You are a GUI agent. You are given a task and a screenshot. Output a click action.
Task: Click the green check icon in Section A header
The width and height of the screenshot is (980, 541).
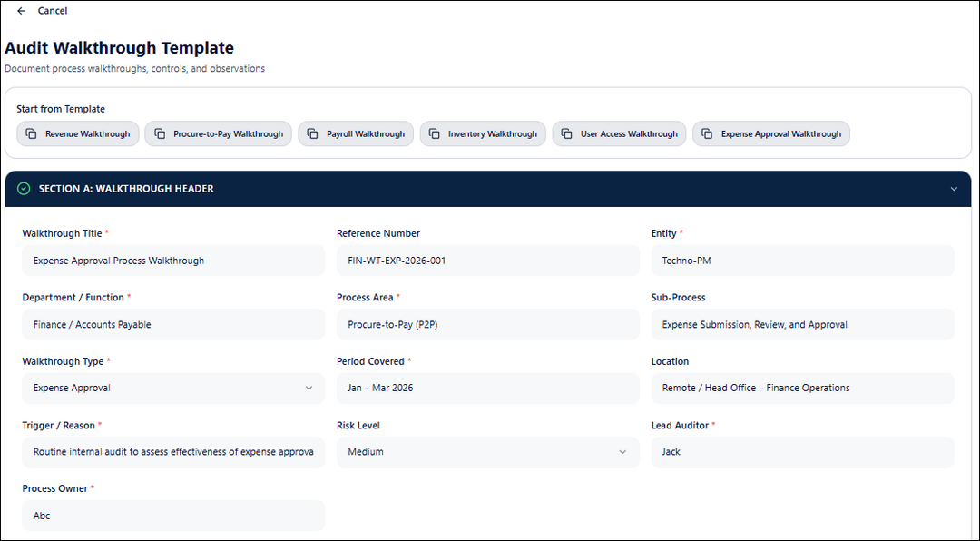(24, 188)
